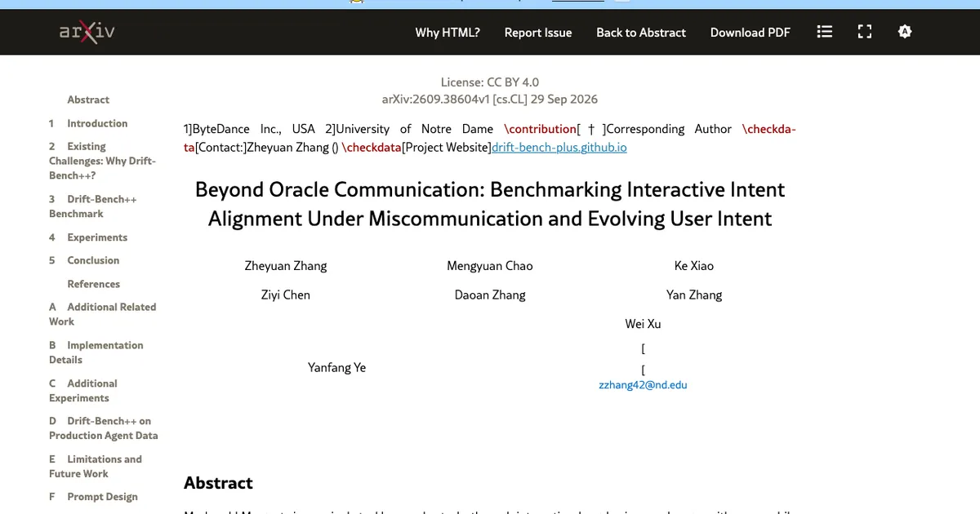Toggle the color scheme theme icon
Screen dimensions: 980x514
pos(904,32)
